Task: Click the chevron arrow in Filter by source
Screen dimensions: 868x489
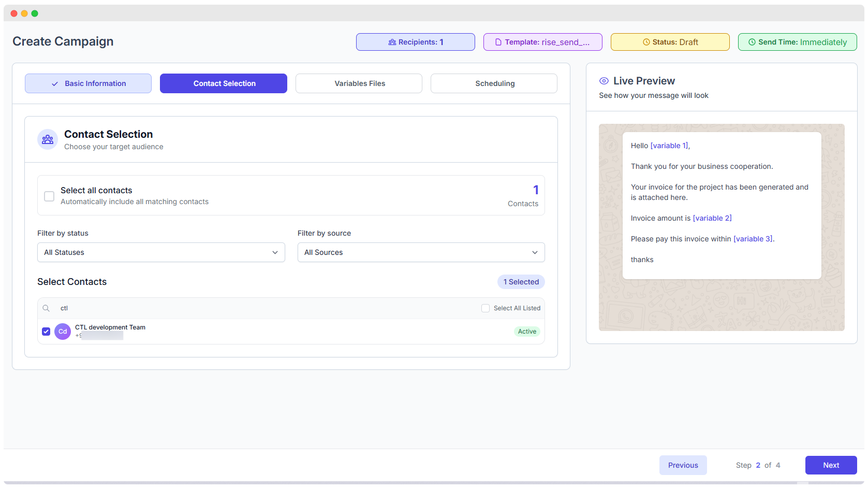Action: [535, 252]
